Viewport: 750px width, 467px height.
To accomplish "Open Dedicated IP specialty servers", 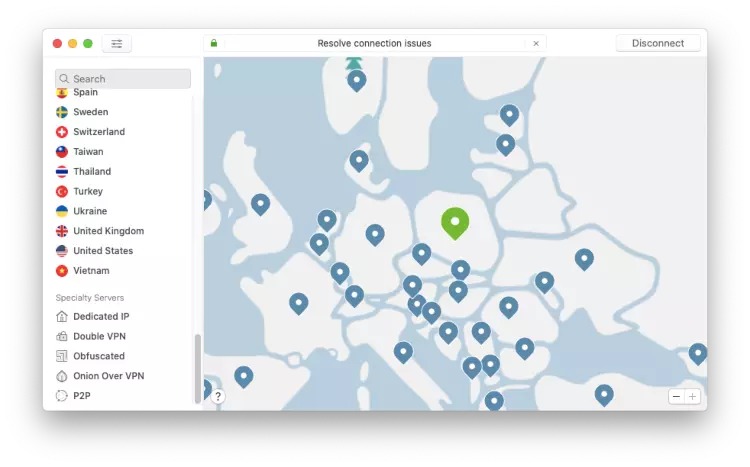I will click(x=101, y=316).
